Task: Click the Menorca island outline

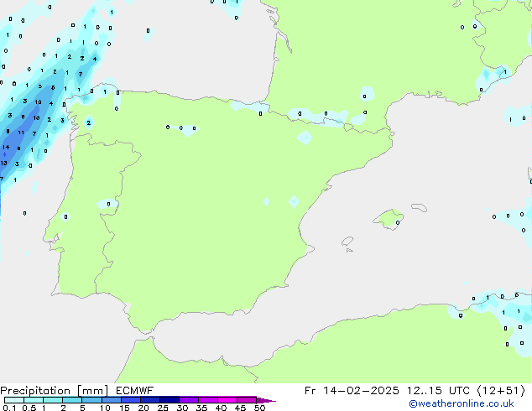Action: 420,207
